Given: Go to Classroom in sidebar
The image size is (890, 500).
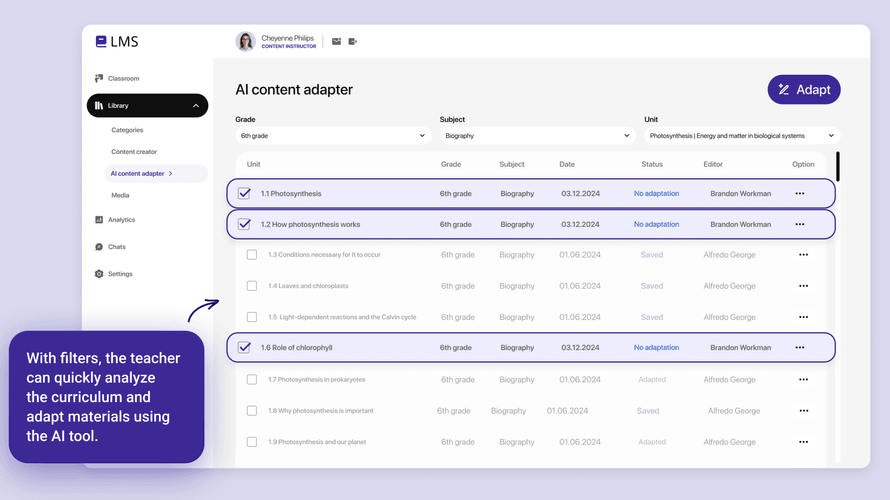Looking at the screenshot, I should pyautogui.click(x=123, y=78).
